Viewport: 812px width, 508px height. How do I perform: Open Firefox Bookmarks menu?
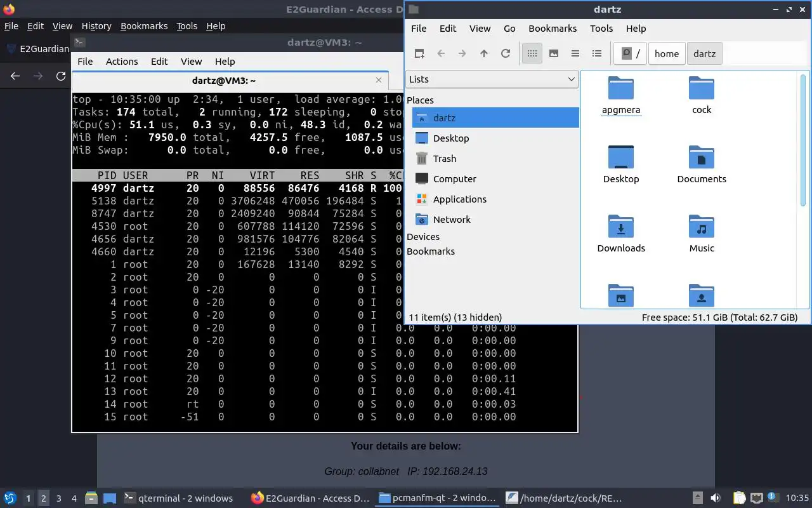click(x=144, y=26)
